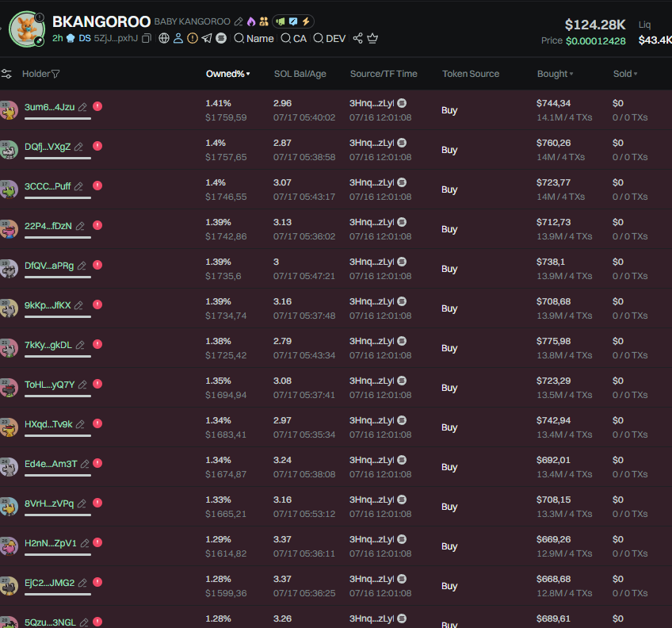Click the green megaphone icon in header

point(281,21)
